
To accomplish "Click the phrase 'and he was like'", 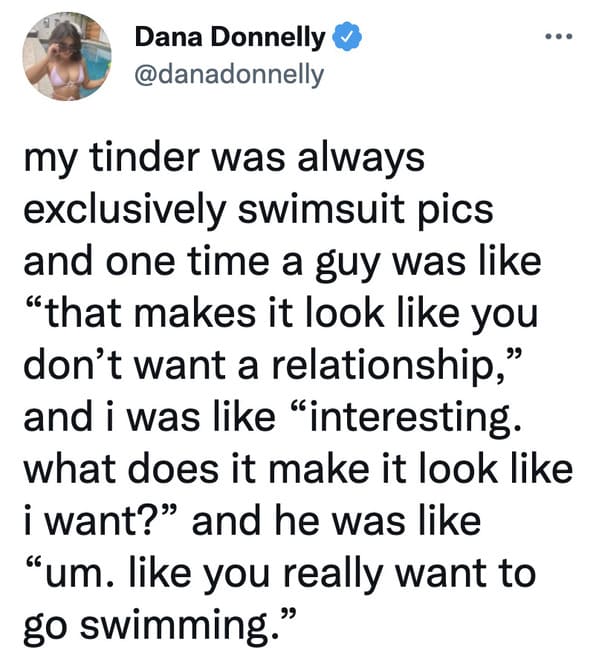I will tap(337, 521).
